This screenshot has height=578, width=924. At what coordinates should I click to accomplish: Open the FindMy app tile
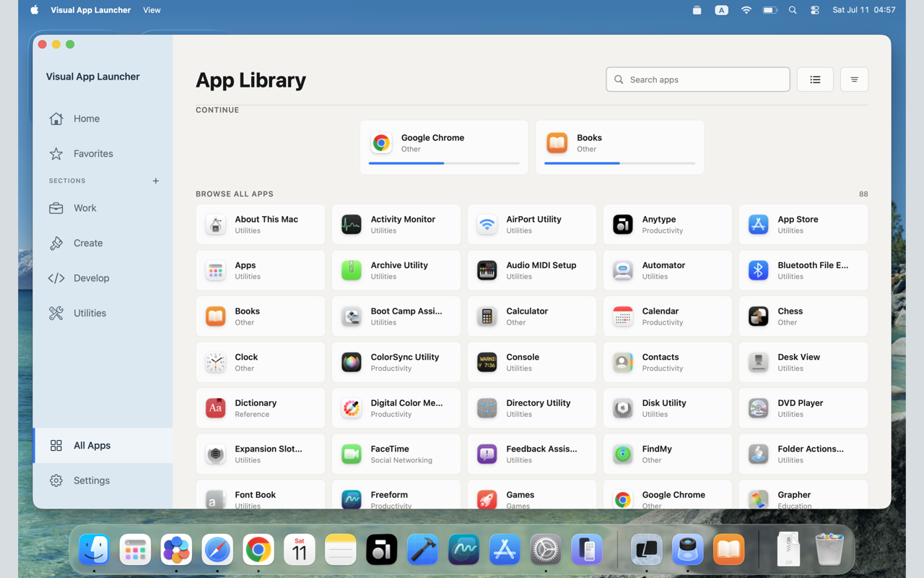click(668, 454)
